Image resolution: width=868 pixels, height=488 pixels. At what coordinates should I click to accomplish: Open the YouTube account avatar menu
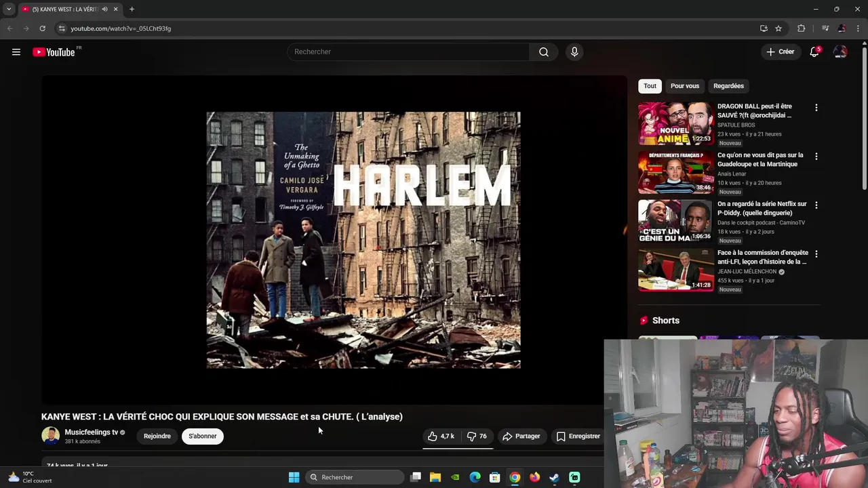840,52
